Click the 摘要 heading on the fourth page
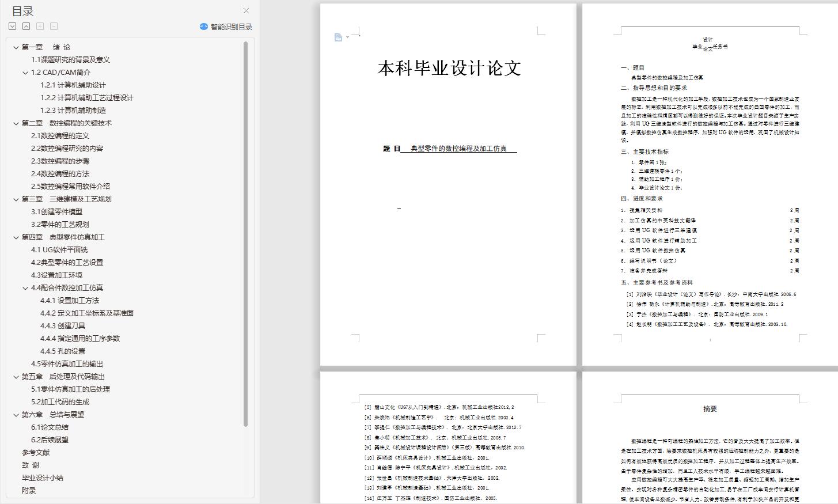838x504 pixels. pyautogui.click(x=710, y=409)
